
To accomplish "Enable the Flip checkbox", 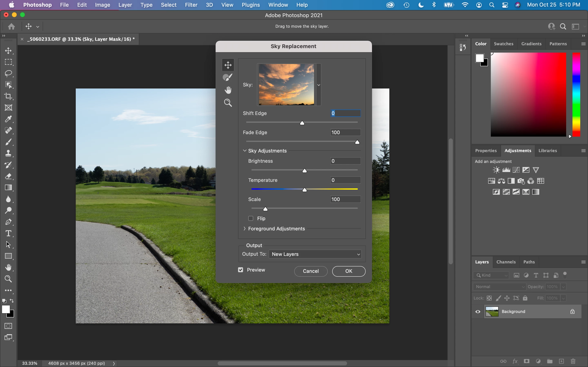I will [251, 218].
